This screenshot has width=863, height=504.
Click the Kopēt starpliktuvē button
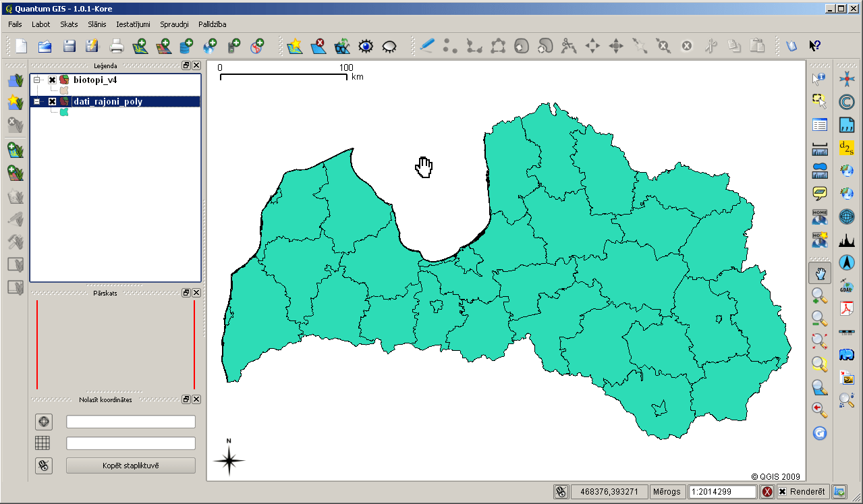(131, 466)
